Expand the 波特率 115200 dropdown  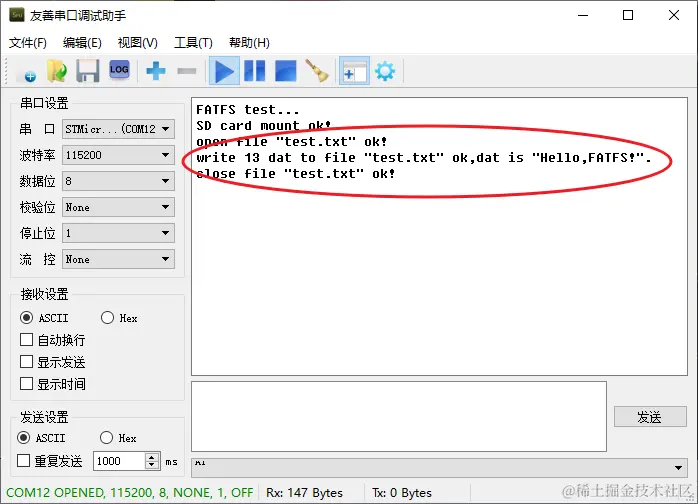click(118, 155)
